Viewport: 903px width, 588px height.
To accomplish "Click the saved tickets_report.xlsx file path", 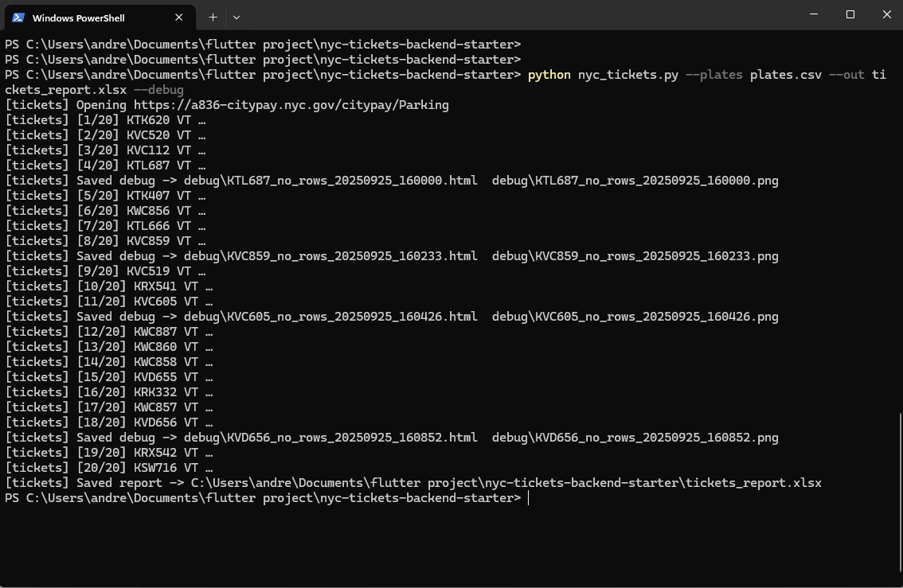I will coord(506,483).
